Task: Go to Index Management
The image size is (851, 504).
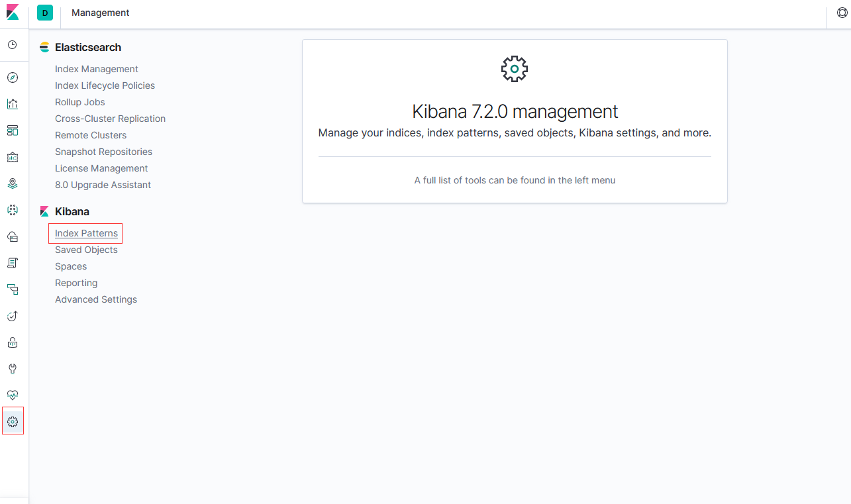Action: point(96,68)
